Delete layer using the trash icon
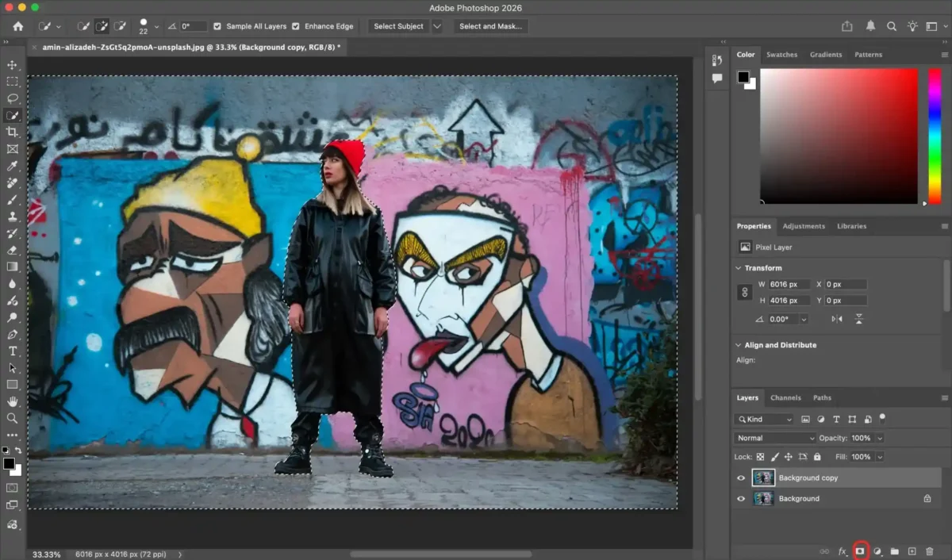This screenshot has width=952, height=560. (x=930, y=551)
